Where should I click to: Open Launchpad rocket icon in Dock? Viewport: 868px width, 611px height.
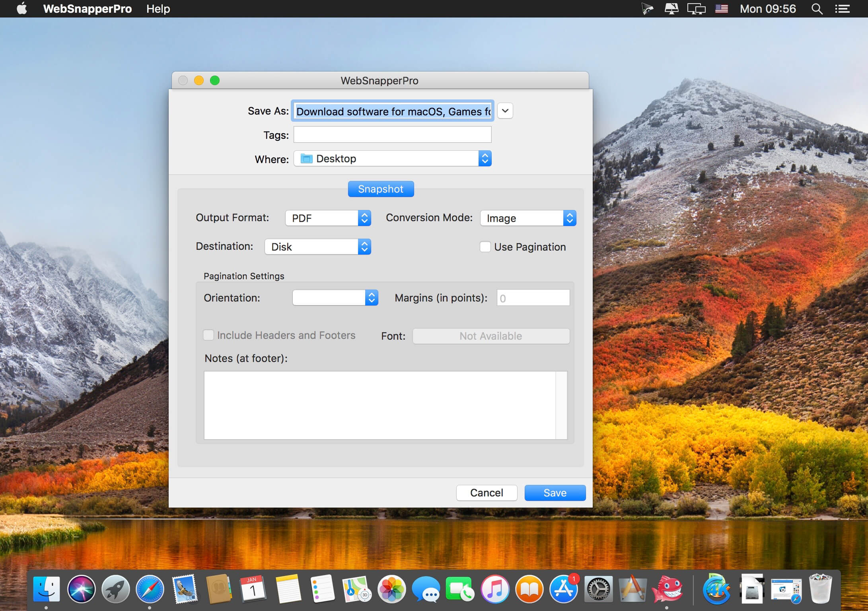[x=116, y=589]
